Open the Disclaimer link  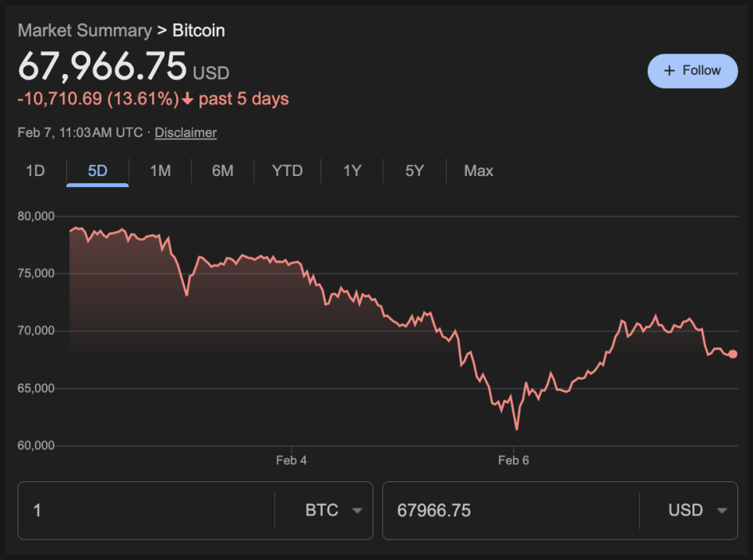point(186,132)
